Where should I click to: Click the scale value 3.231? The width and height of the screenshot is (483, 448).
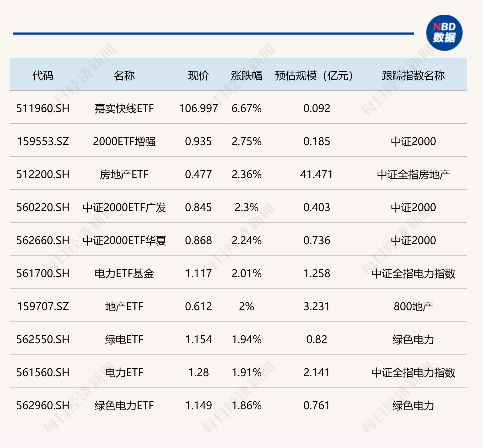[x=316, y=307]
